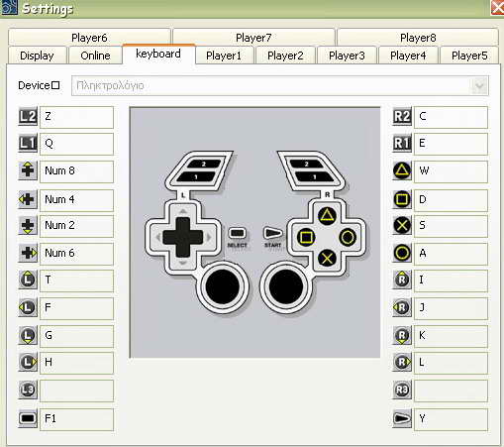Select the D-pad up icon

[x=28, y=170]
